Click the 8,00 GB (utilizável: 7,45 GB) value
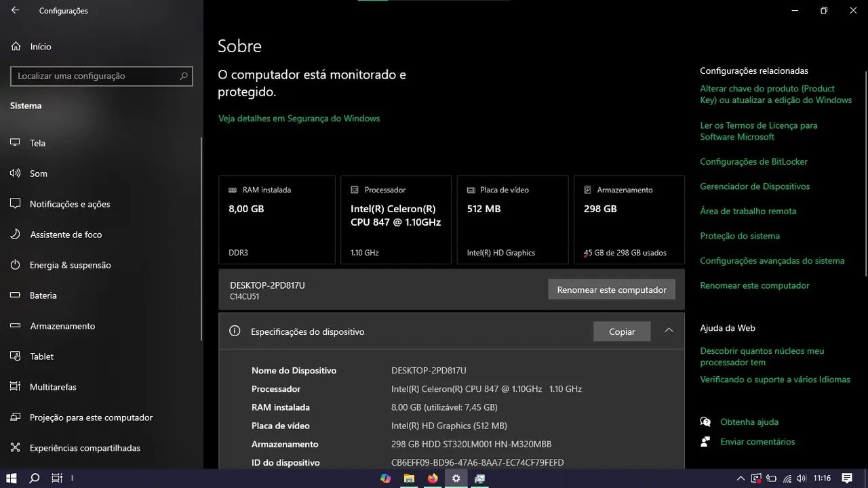 444,407
